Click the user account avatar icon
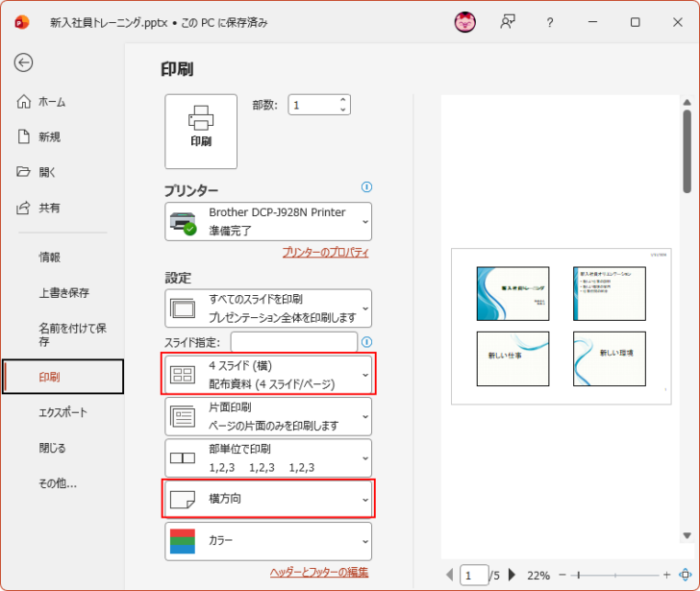 click(464, 22)
